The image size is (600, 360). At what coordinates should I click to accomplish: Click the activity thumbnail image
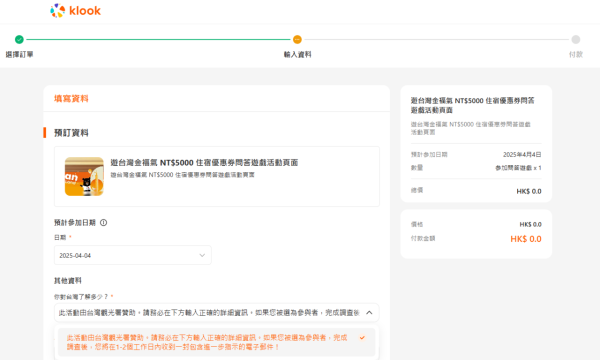84,176
